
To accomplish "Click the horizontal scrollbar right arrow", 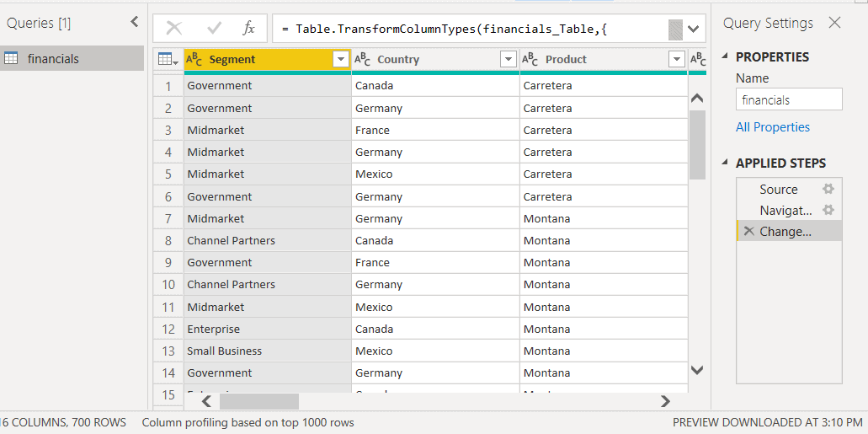I will point(665,401).
